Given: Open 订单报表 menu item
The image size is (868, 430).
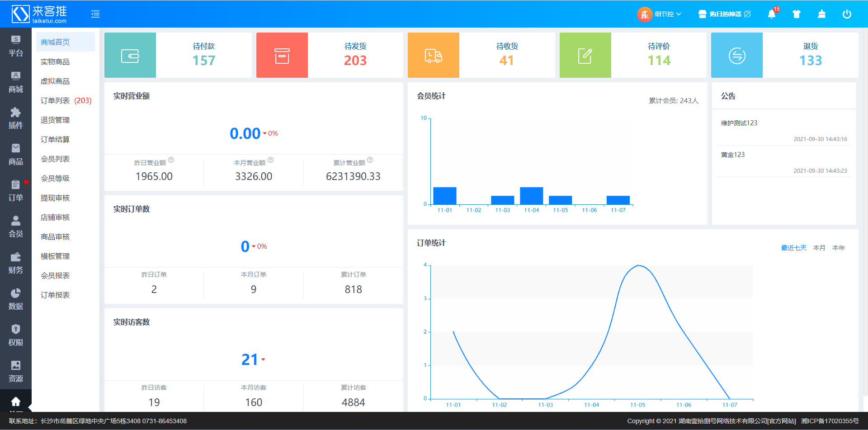Looking at the screenshot, I should pos(66,295).
